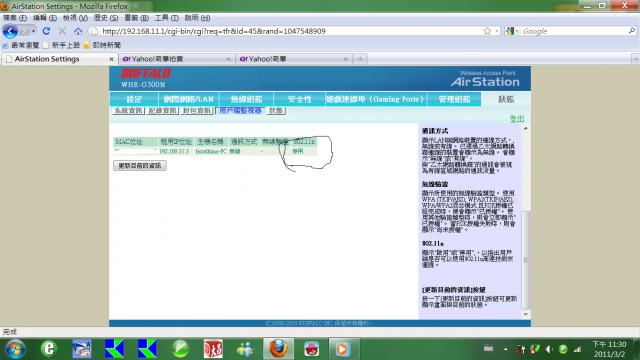The image size is (640, 360).
Task: Open the 工具 (T) menu
Action: [167, 18]
